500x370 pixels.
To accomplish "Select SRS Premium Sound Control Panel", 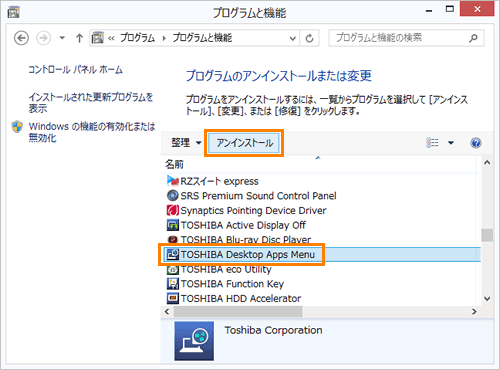I will [x=251, y=196].
